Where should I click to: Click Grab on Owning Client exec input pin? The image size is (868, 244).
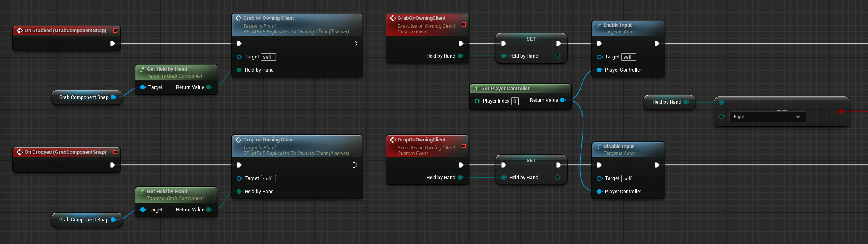coord(239,43)
